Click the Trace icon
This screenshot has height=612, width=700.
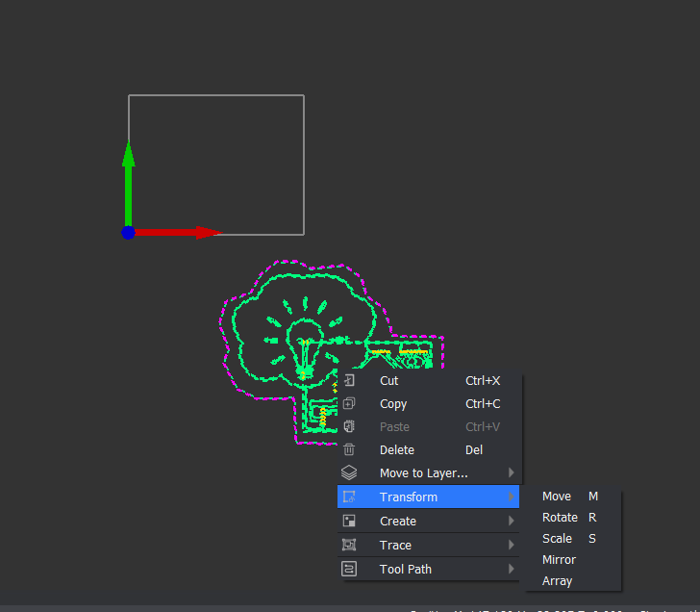[x=349, y=545]
